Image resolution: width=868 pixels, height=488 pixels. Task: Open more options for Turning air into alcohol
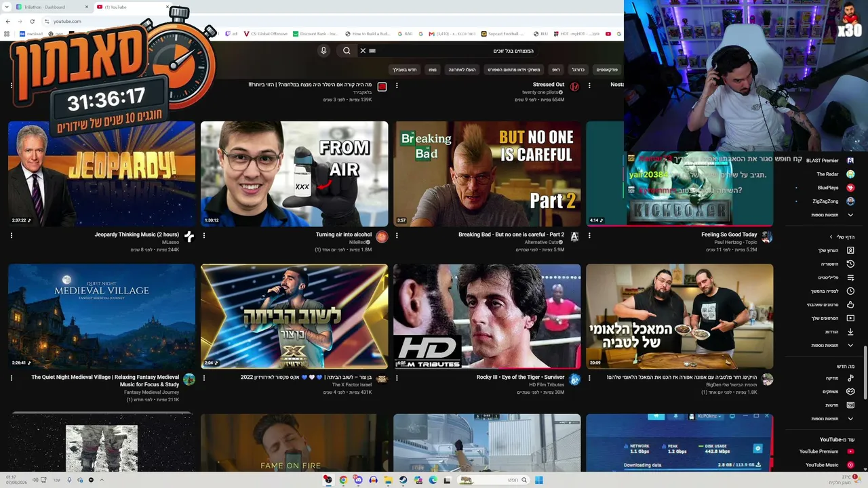[x=204, y=236]
